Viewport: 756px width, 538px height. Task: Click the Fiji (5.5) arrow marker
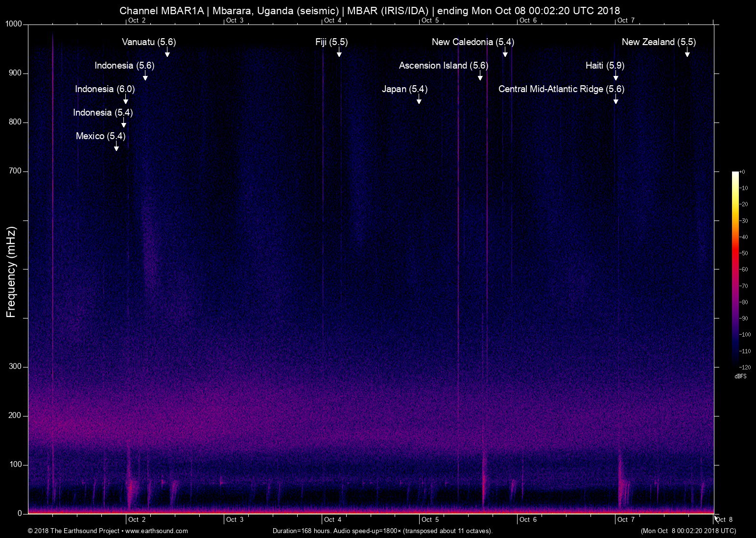(339, 52)
